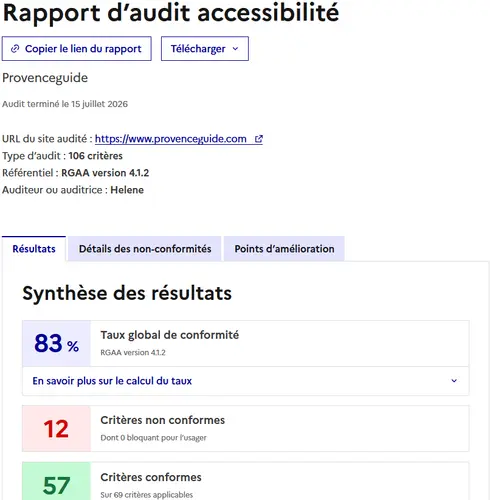The width and height of the screenshot is (490, 500).
Task: Click the Référentiel RGAA version 4.1.2 line
Action: pyautogui.click(x=76, y=173)
